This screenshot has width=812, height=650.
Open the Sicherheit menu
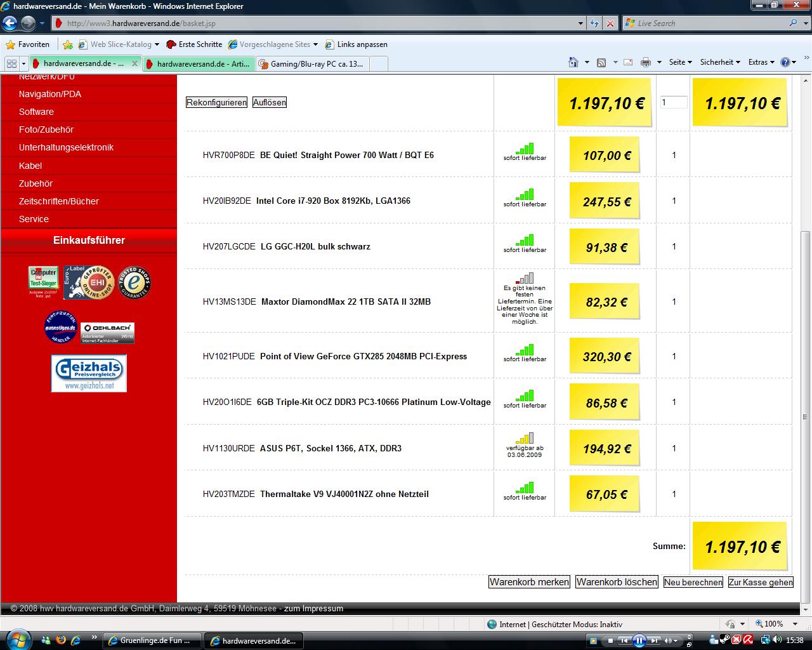pos(720,62)
